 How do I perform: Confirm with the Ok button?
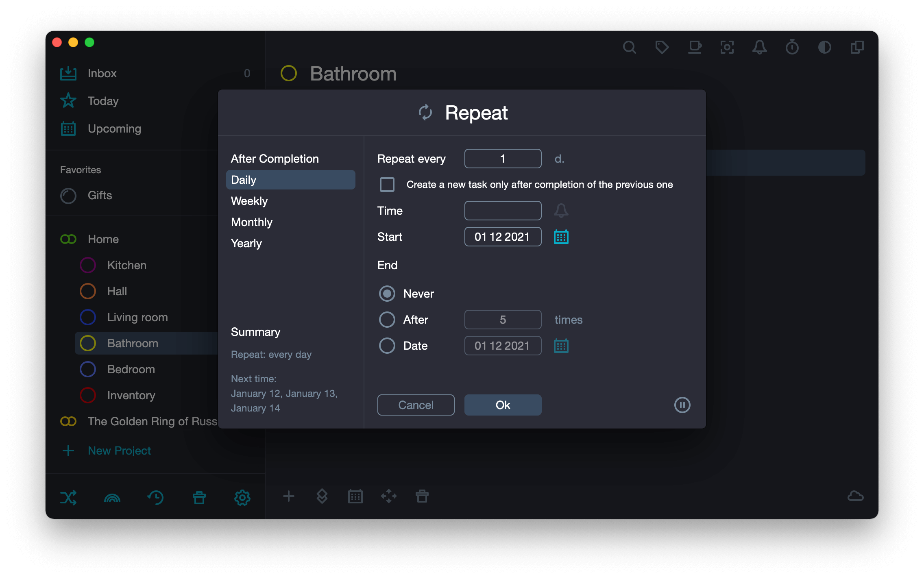pyautogui.click(x=503, y=405)
